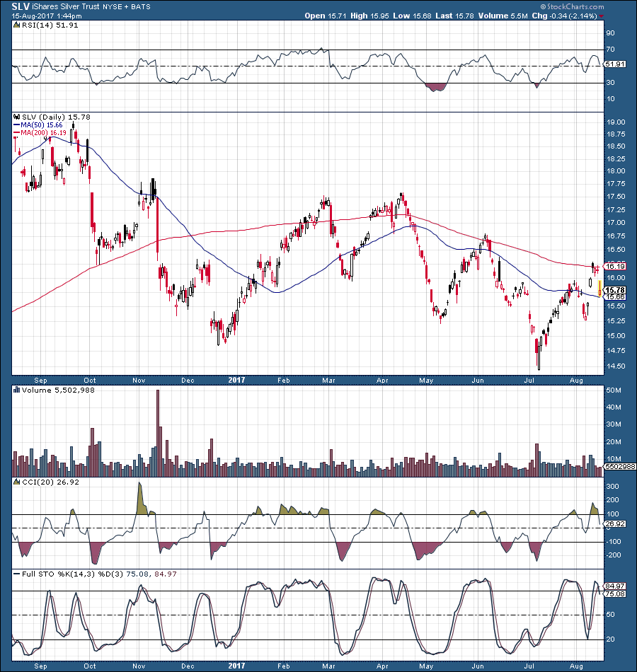The width and height of the screenshot is (637, 672).
Task: Click the iShares Silver Trust name
Action: click(66, 7)
